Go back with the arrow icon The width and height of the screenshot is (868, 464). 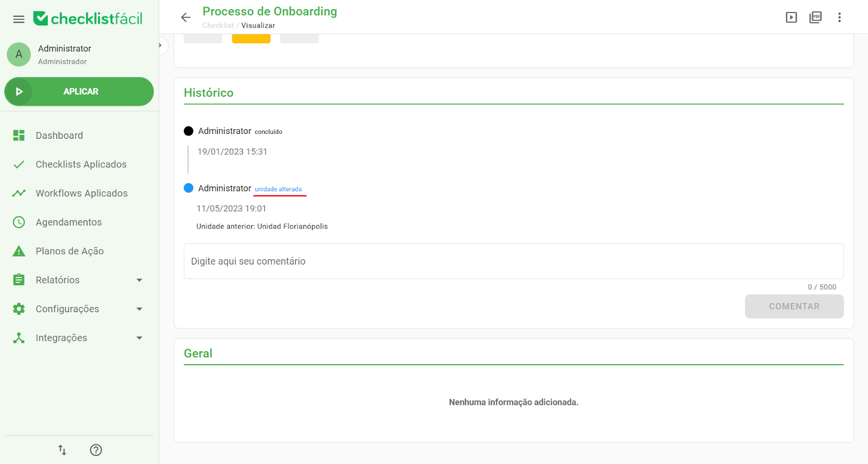pos(186,17)
